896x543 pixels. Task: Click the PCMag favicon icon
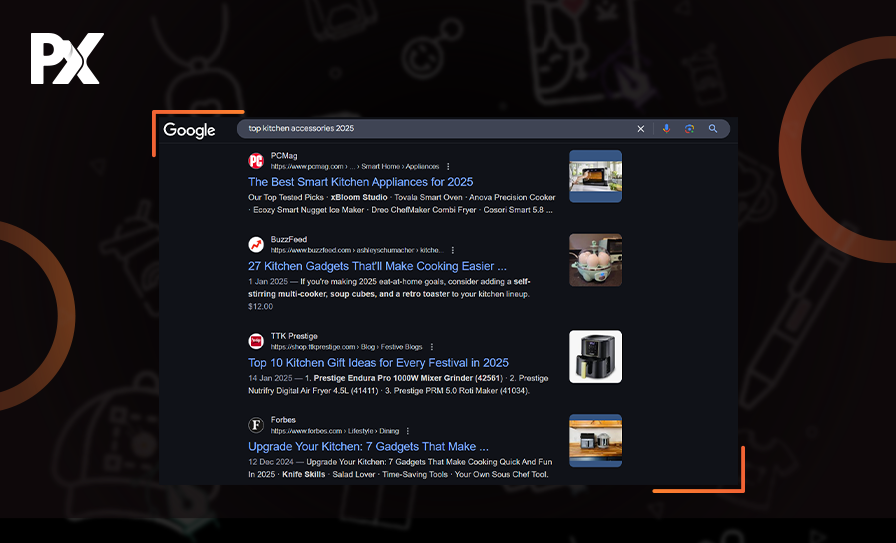(x=256, y=160)
